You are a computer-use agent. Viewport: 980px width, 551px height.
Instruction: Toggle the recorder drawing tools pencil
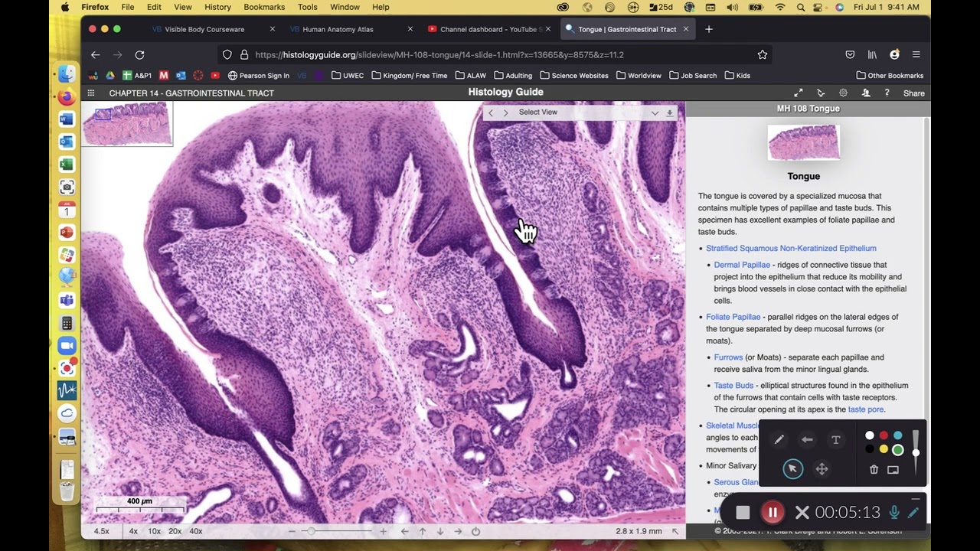pos(913,512)
